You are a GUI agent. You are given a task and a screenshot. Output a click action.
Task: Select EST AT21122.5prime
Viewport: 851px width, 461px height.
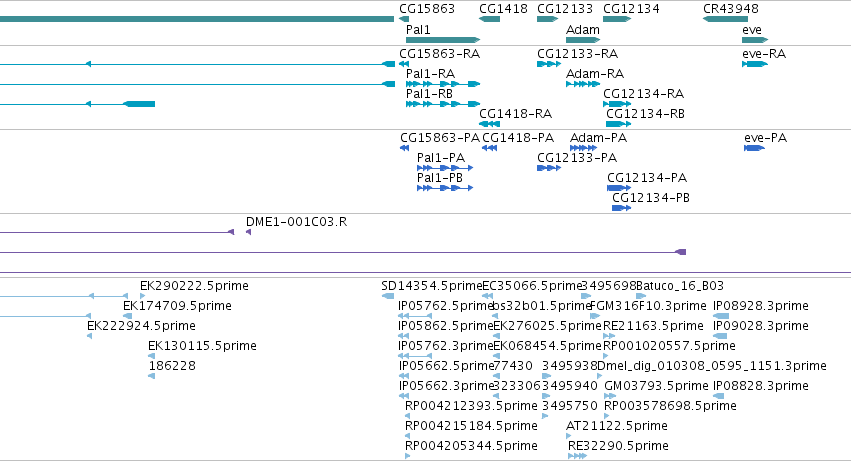617,427
